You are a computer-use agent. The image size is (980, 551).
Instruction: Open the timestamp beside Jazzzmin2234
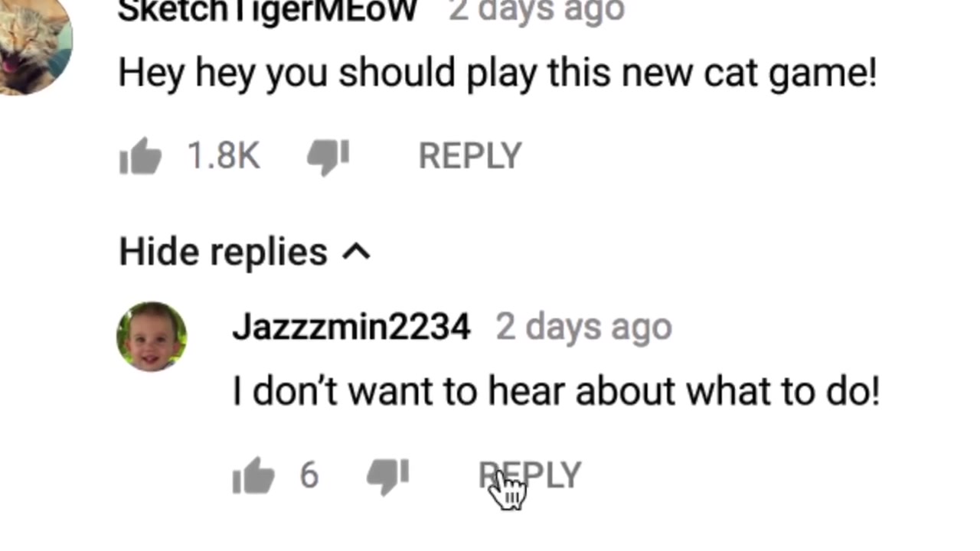coord(584,327)
